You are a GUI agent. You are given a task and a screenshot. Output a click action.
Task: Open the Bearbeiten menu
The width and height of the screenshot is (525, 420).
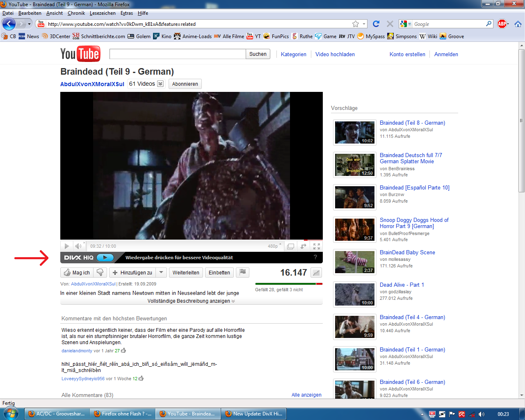30,13
